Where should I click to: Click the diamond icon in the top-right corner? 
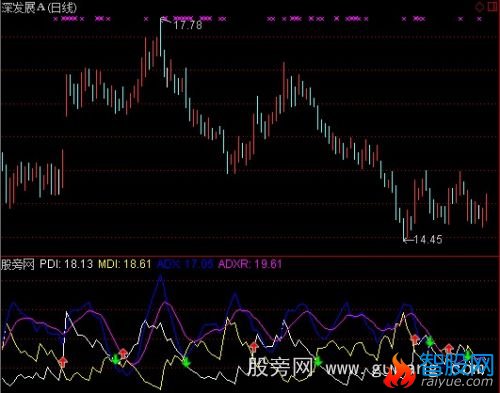pos(480,7)
